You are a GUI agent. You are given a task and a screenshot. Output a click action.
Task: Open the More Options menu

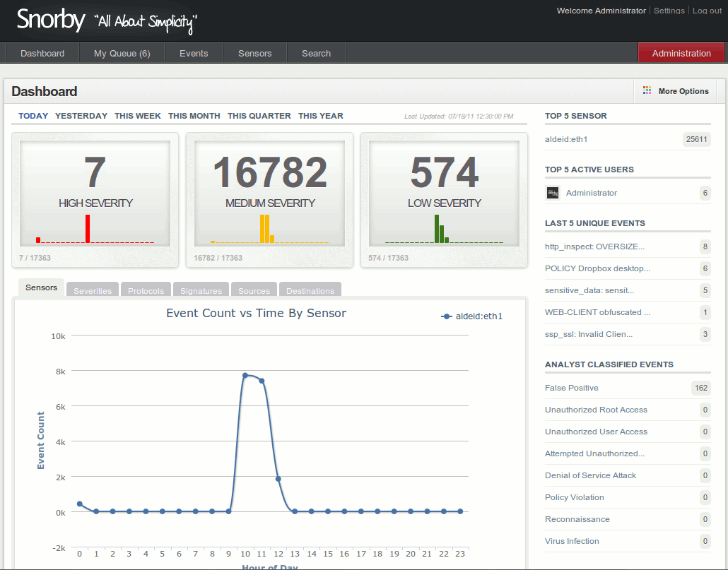click(x=676, y=91)
